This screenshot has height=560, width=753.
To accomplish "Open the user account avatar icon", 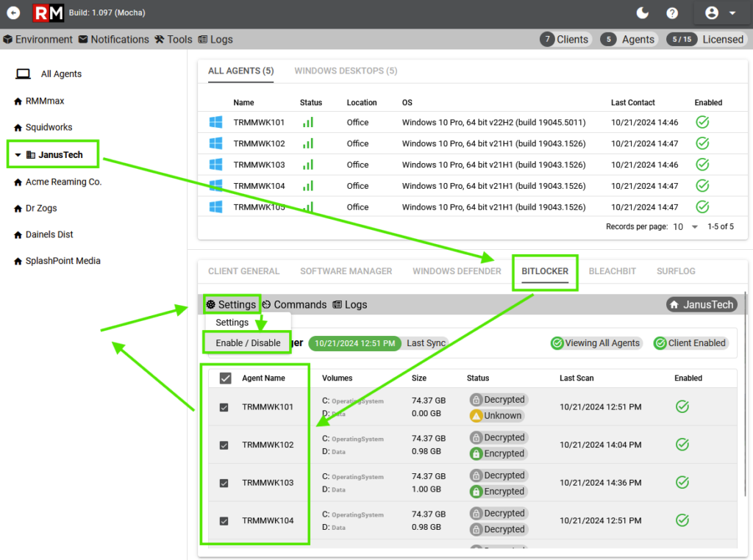I will click(x=712, y=13).
